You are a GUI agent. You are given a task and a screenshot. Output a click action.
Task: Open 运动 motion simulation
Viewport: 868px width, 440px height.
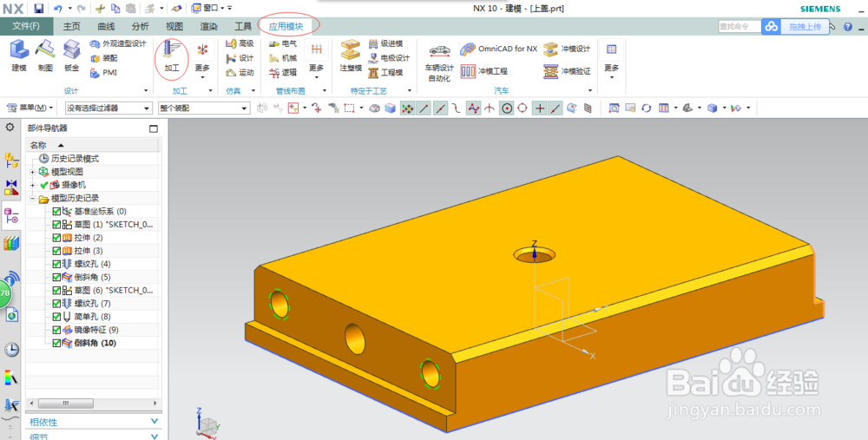pyautogui.click(x=240, y=73)
